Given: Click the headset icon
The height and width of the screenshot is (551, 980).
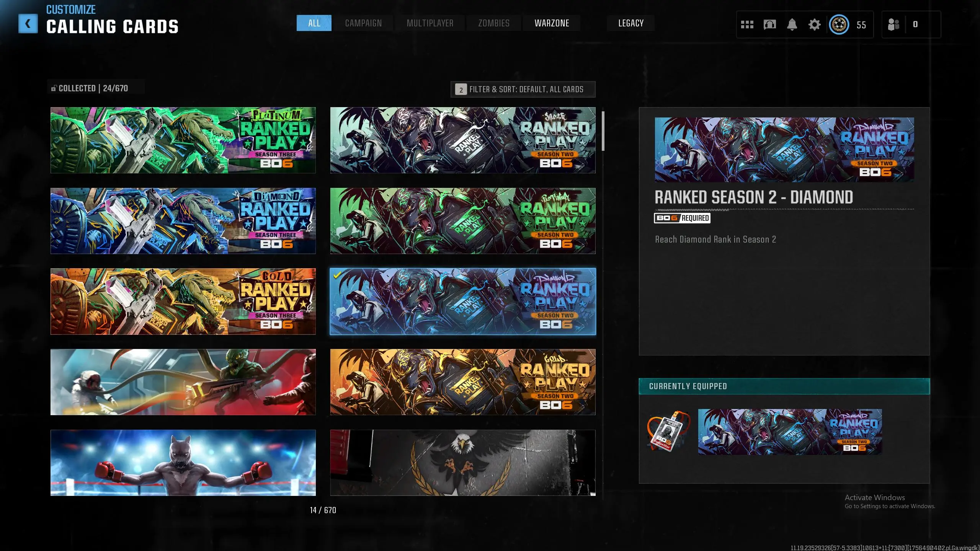Looking at the screenshot, I should coord(769,25).
